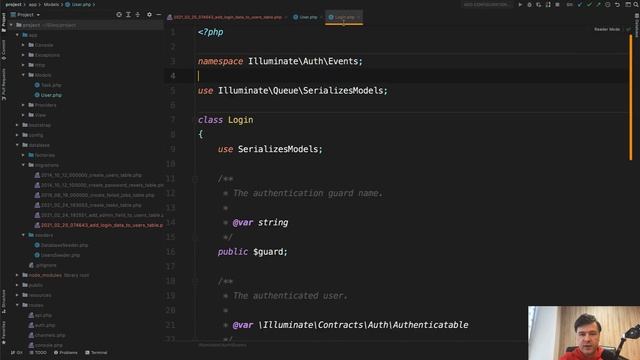Click Models in the breadcrumb bar
This screenshot has height=360, width=640.
tap(51, 4)
